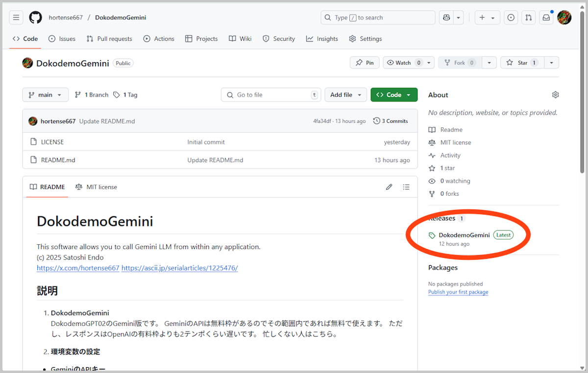Click the Fork button
Screen dimensions: 588x373
point(460,63)
